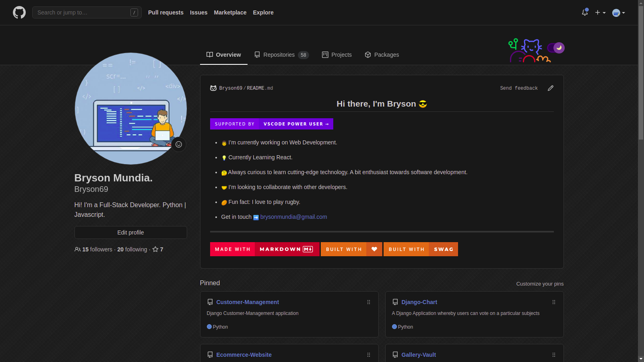Image resolution: width=644 pixels, height=362 pixels.
Task: Switch to the Repositories tab
Action: [x=282, y=55]
